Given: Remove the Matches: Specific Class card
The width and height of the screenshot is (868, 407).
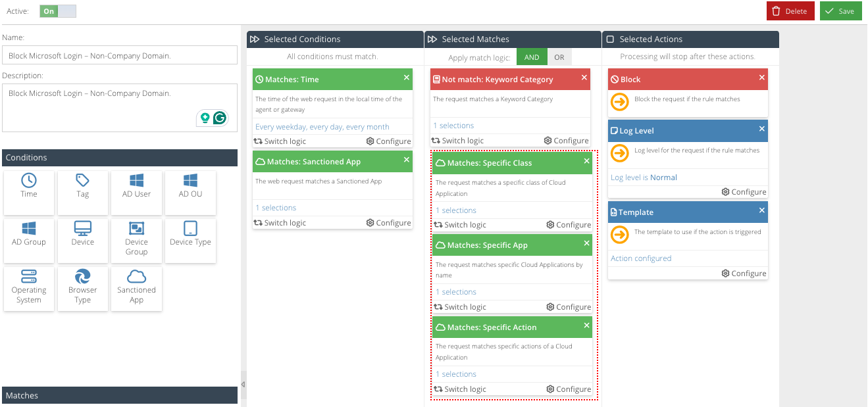Looking at the screenshot, I should point(586,161).
